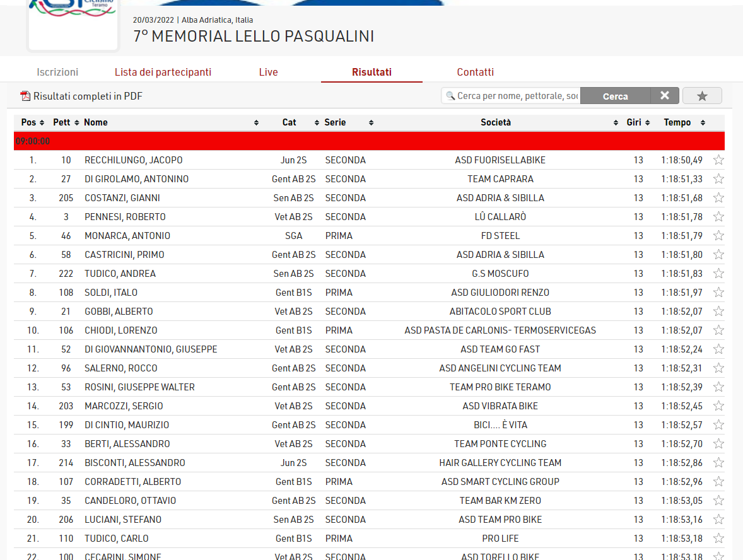Star the TUDICO, CARLO row
This screenshot has height=560, width=743.
click(718, 539)
